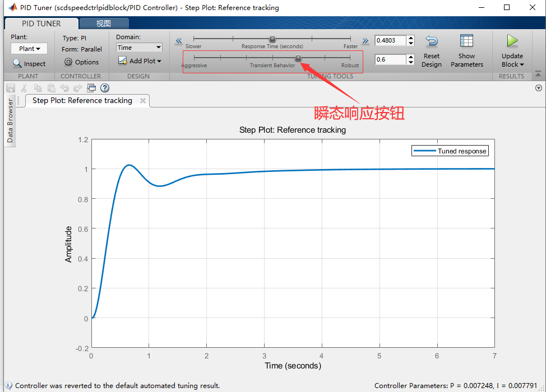Click response time value field 0.4803
The height and width of the screenshot is (392, 546).
pos(390,40)
